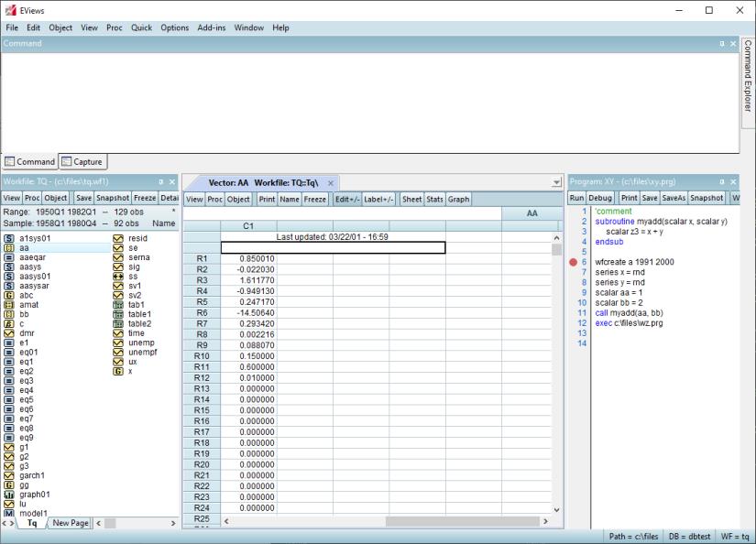Viewport: 756px width, 544px height.
Task: Click the Sheet button in vector window
Action: point(411,199)
